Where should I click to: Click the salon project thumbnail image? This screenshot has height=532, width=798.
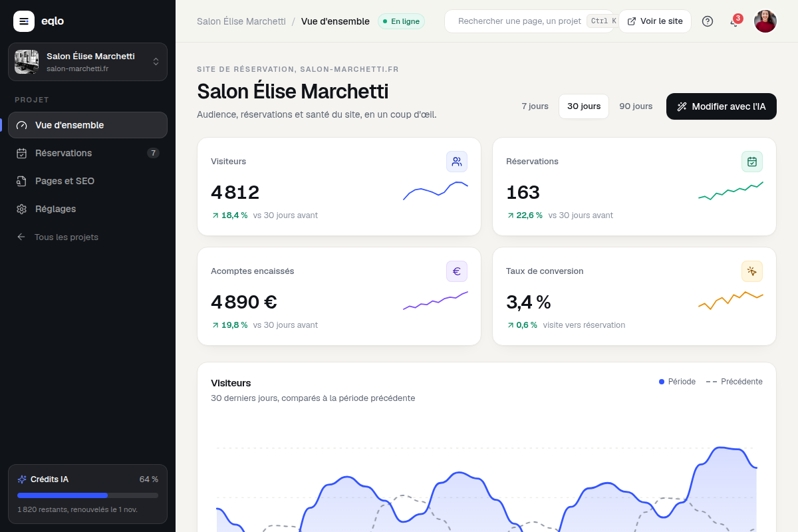27,61
